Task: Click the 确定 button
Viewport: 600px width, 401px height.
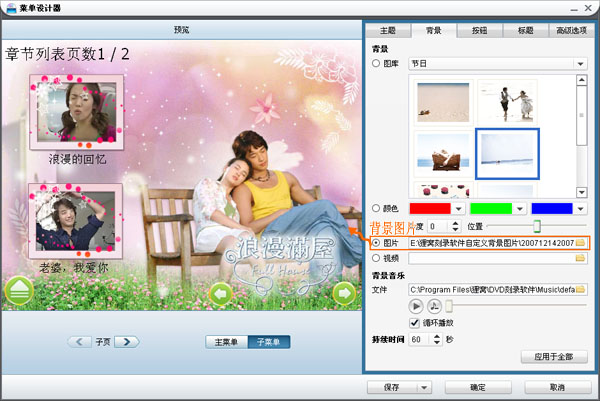Action: click(x=478, y=387)
